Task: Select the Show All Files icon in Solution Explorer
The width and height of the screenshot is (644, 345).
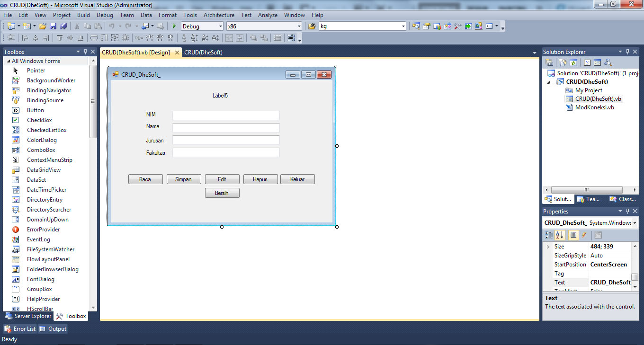Action: [x=563, y=62]
